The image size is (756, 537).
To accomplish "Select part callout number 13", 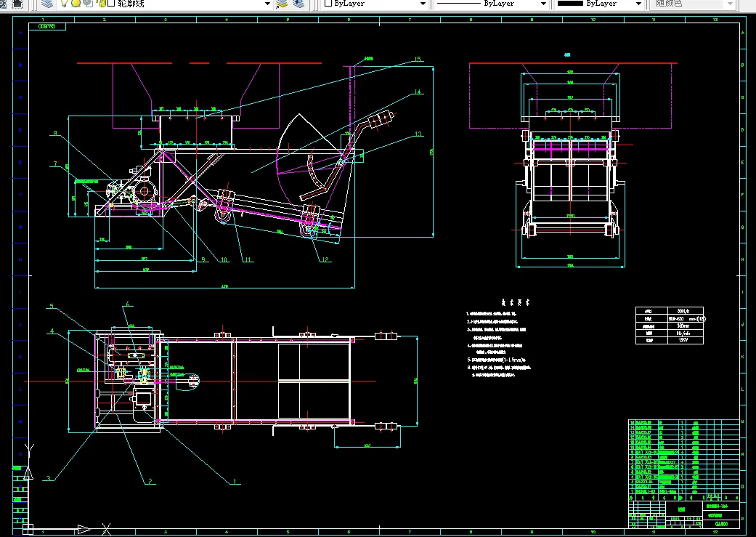I will (x=418, y=134).
